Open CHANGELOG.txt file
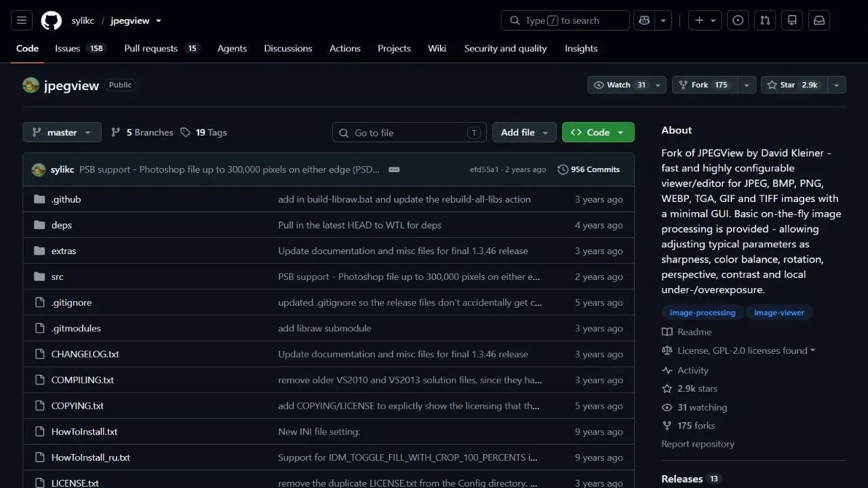This screenshot has height=488, width=868. click(x=85, y=354)
